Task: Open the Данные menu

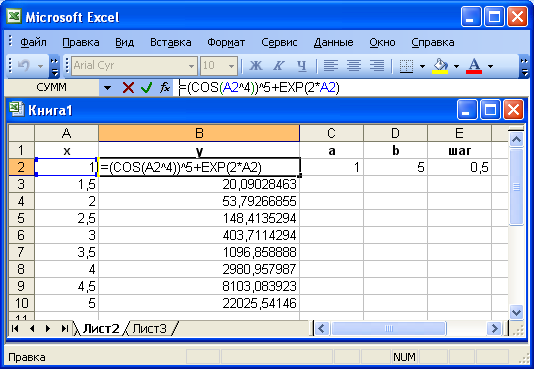Action: pos(333,43)
